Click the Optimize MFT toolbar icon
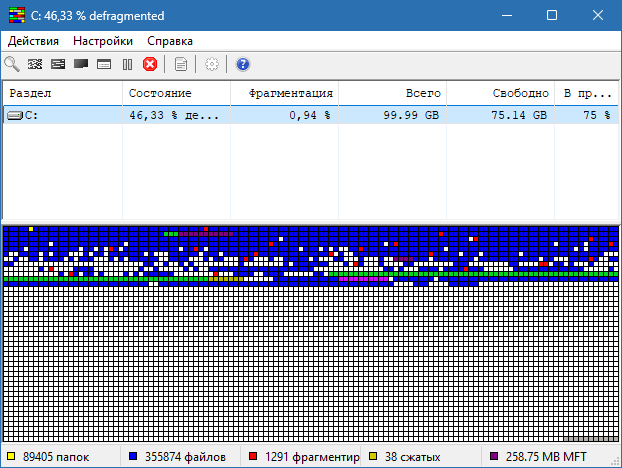Viewport: 622px width, 468px height. pos(104,64)
